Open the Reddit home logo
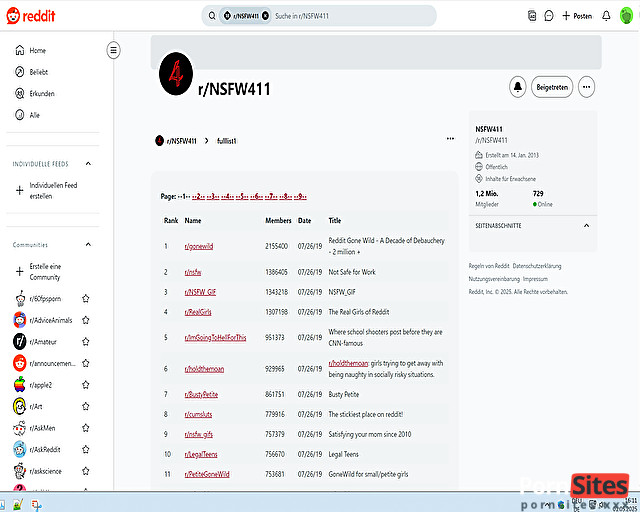 point(31,16)
